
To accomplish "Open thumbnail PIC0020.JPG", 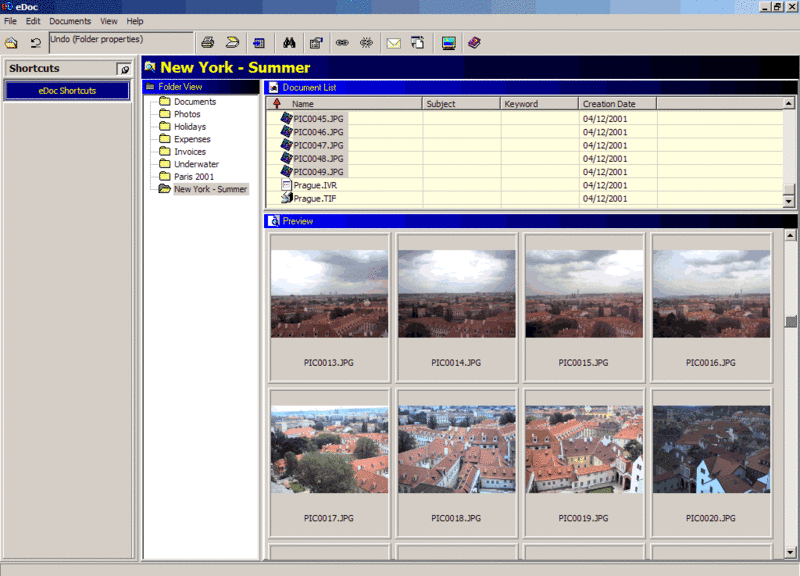I will point(711,463).
